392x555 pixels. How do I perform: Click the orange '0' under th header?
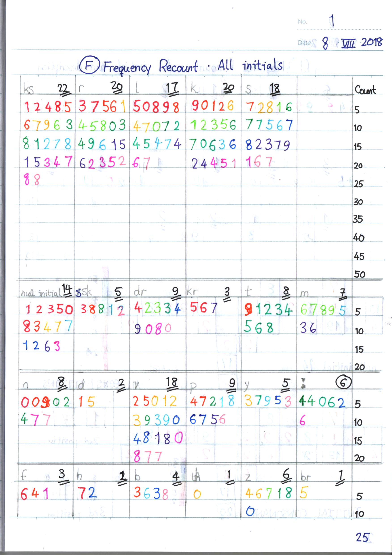click(197, 495)
